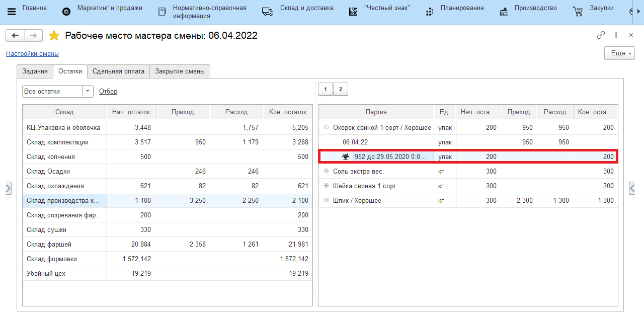The width and height of the screenshot is (644, 316).
Task: Expand the Шпик / Хорошее row
Action: click(326, 201)
